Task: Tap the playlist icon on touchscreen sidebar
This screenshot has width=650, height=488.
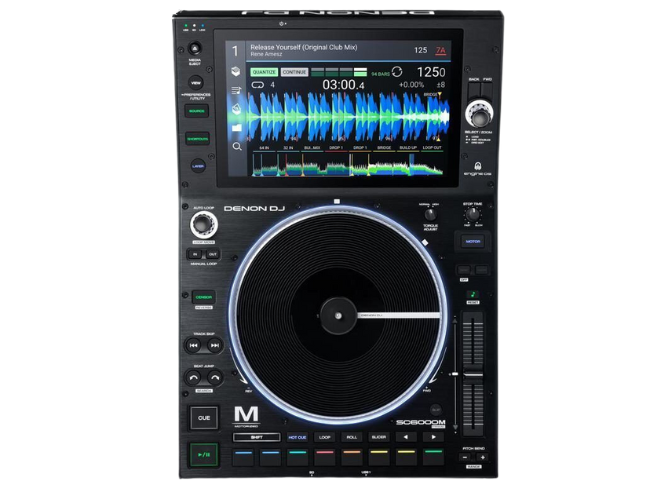Action: coord(236,90)
